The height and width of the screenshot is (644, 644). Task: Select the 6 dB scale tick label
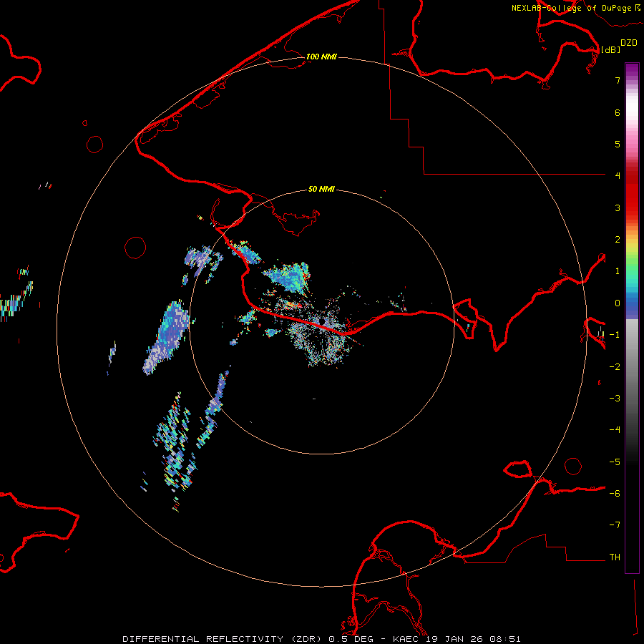pos(618,112)
